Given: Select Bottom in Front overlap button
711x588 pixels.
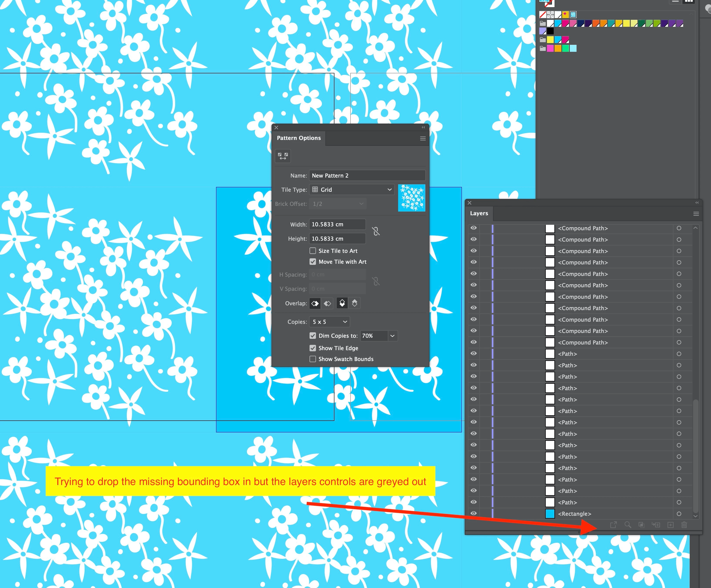Looking at the screenshot, I should click(x=354, y=303).
